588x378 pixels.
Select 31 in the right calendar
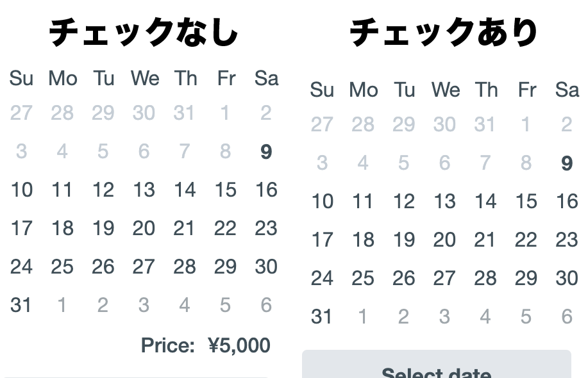(322, 316)
